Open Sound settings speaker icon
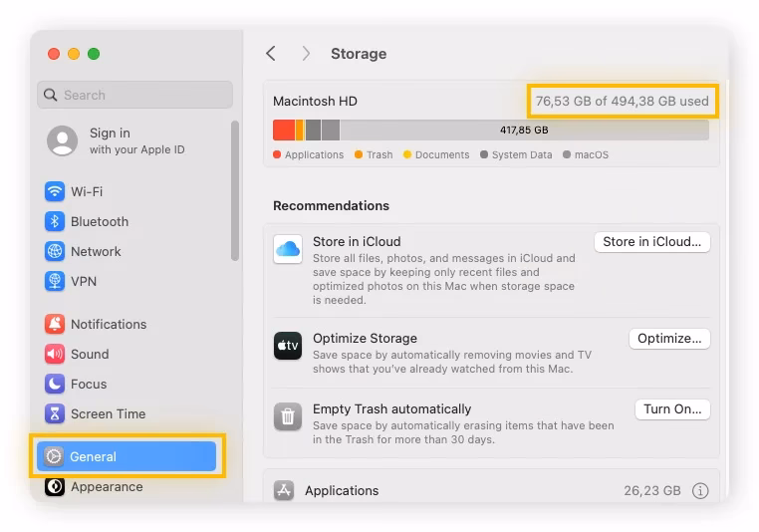Screen dimensions: 759x532 pyautogui.click(x=55, y=354)
